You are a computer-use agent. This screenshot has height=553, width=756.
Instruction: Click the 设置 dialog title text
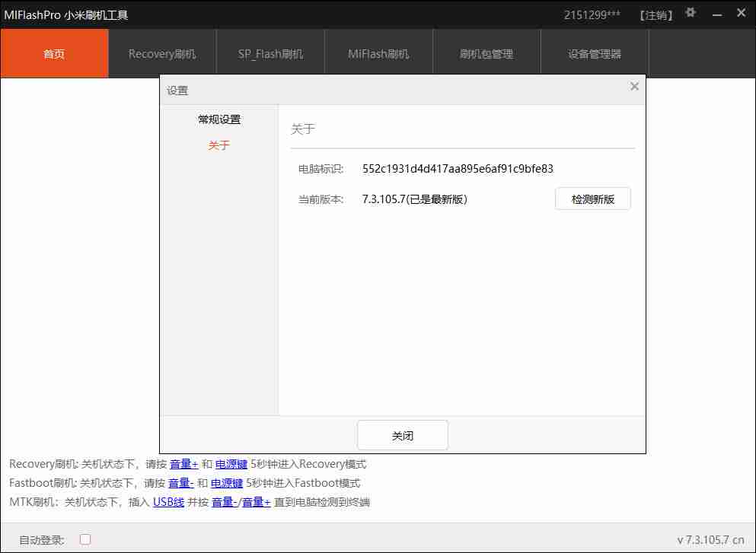tap(177, 91)
